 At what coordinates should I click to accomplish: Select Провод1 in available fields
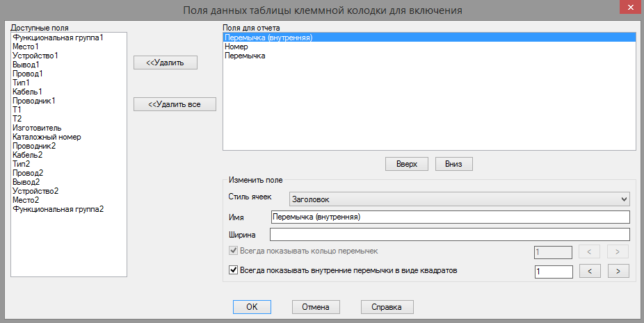point(69,74)
